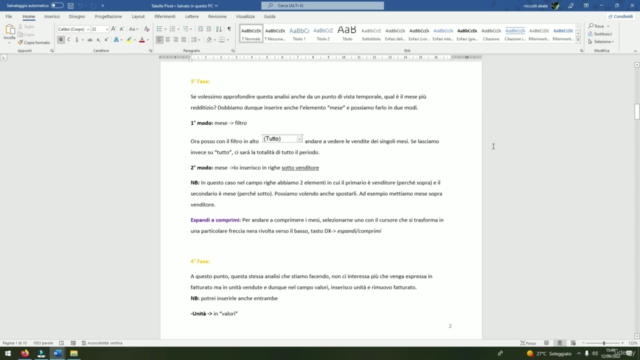
Task: Sort text with the A-Z sort icon
Action: point(219,29)
